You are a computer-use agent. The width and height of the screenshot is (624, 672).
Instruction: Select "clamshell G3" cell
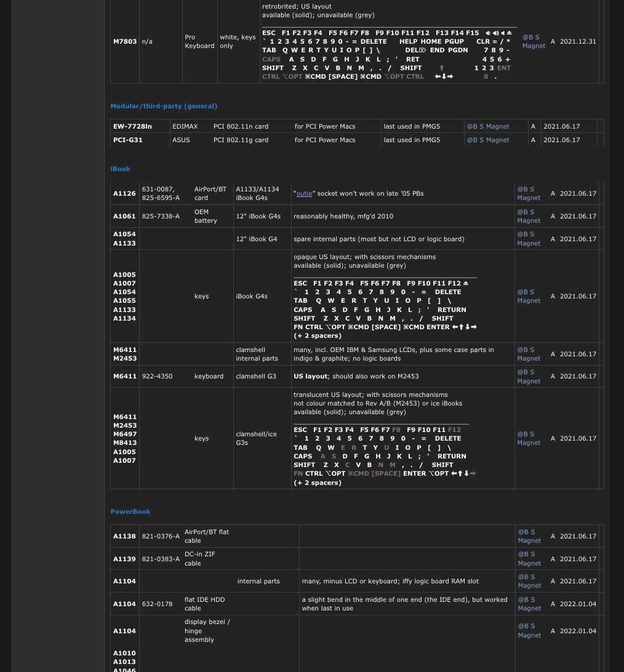click(256, 377)
